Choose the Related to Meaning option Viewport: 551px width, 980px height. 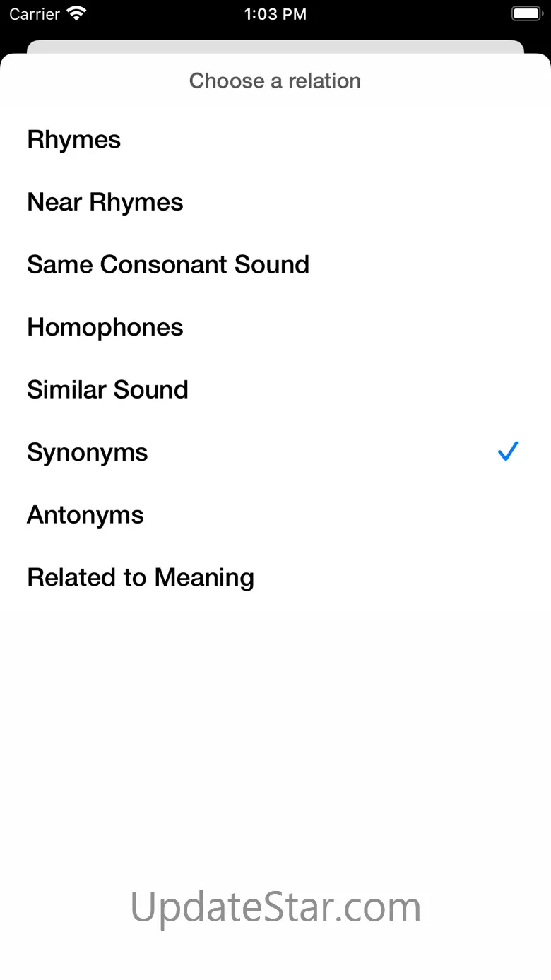click(141, 578)
